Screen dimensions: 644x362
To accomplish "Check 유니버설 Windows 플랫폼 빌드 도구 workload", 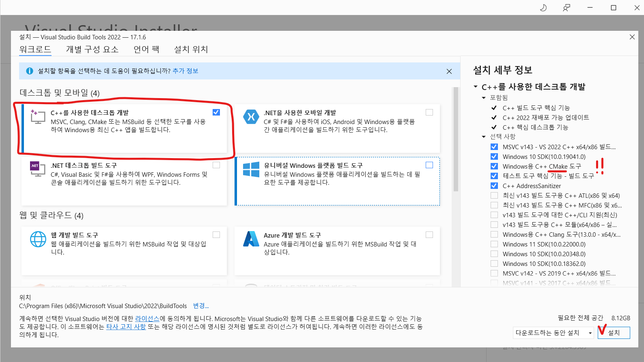I will pos(429,165).
